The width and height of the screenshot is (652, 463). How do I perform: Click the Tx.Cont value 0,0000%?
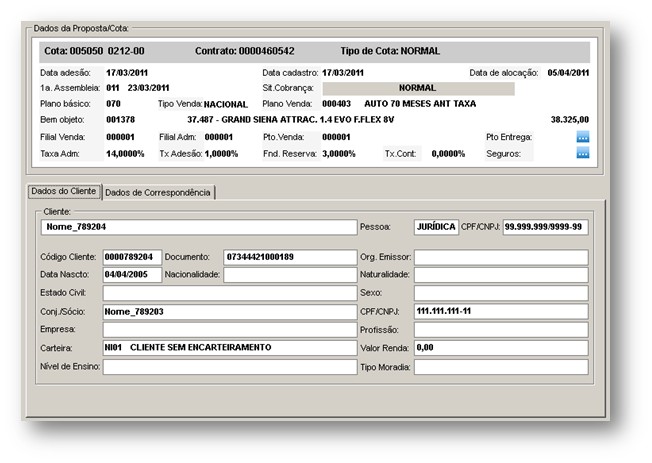pyautogui.click(x=448, y=154)
